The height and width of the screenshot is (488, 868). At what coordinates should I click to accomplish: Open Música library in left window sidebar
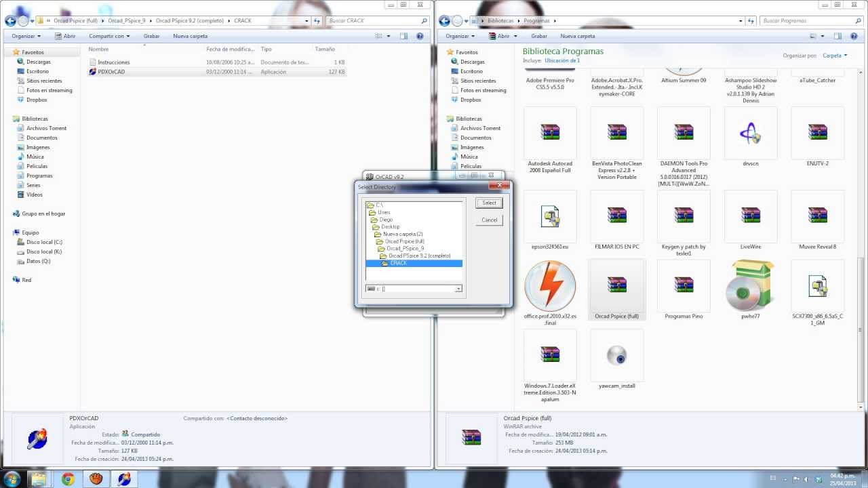pos(35,157)
